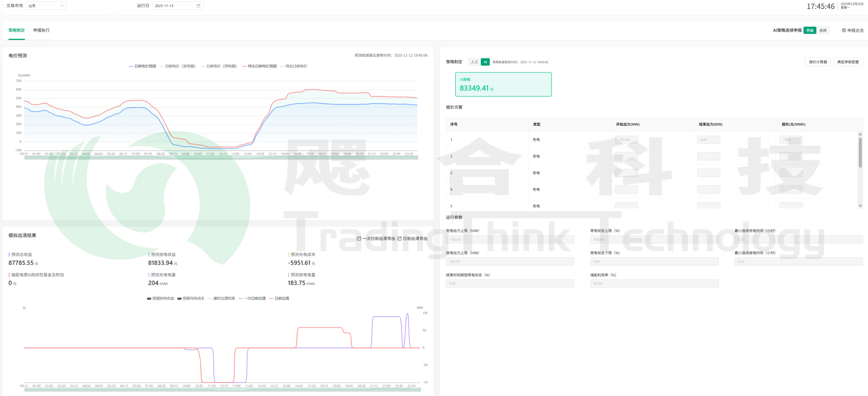Click the 放电出力上限 (MW) input field
The height and width of the screenshot is (396, 868).
tap(510, 262)
